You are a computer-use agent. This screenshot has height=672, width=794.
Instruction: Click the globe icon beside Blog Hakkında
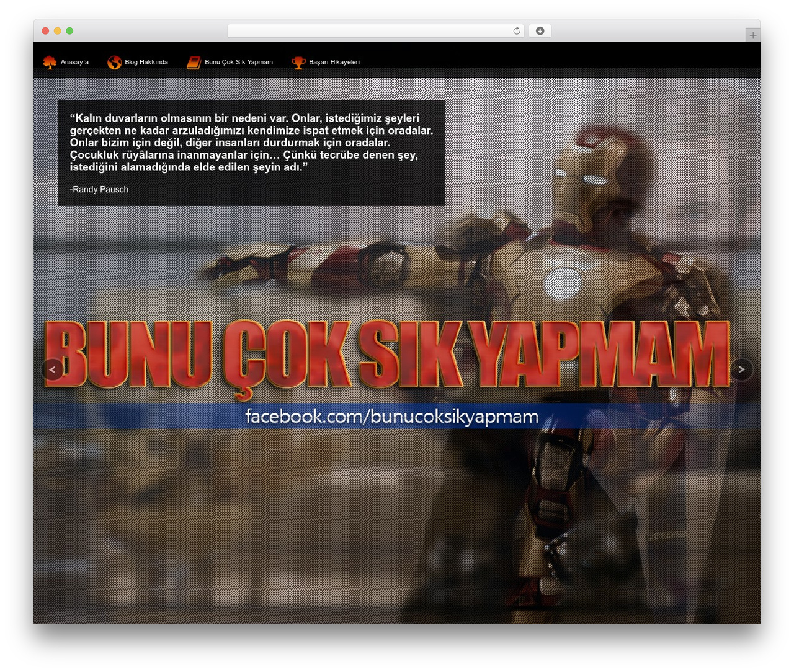coord(114,62)
